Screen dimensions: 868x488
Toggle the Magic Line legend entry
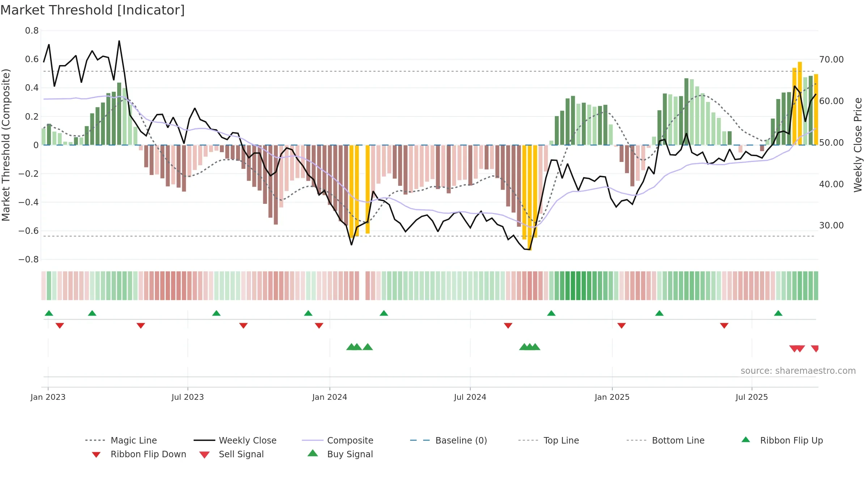[x=121, y=440]
